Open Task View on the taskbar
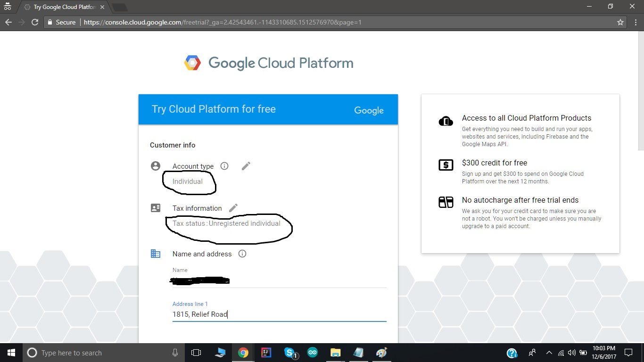 click(x=196, y=353)
